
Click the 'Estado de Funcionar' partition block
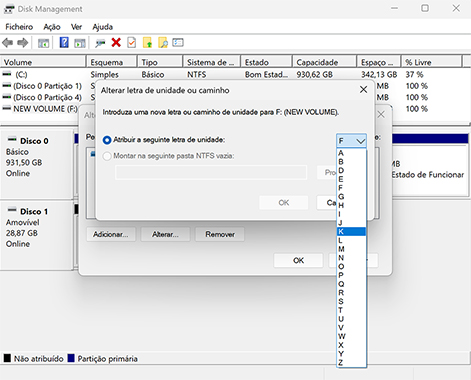coord(430,170)
